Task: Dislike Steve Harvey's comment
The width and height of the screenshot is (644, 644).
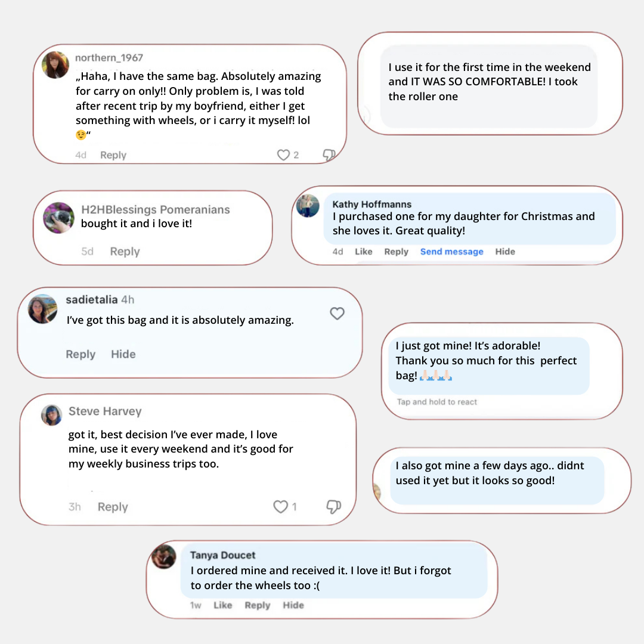Action: pyautogui.click(x=333, y=507)
